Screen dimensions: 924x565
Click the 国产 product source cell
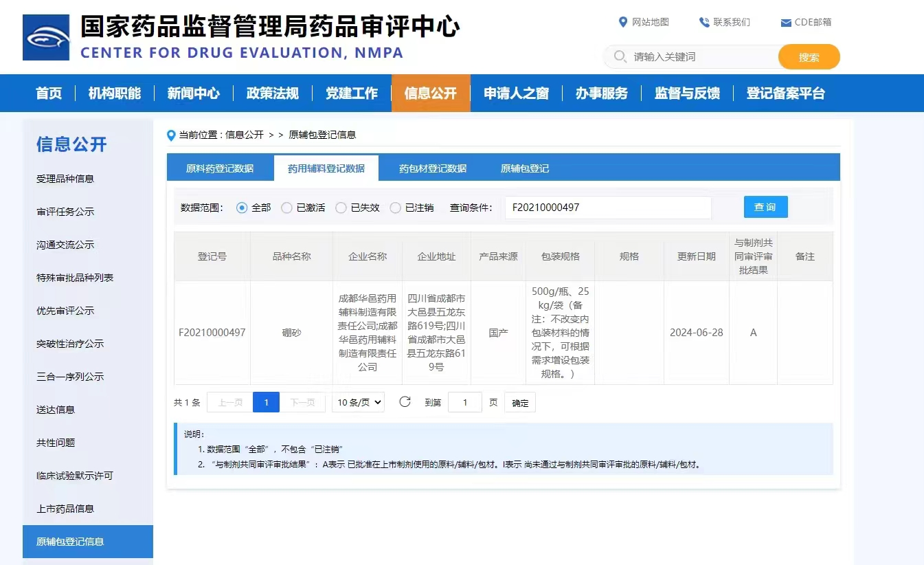[x=498, y=333]
